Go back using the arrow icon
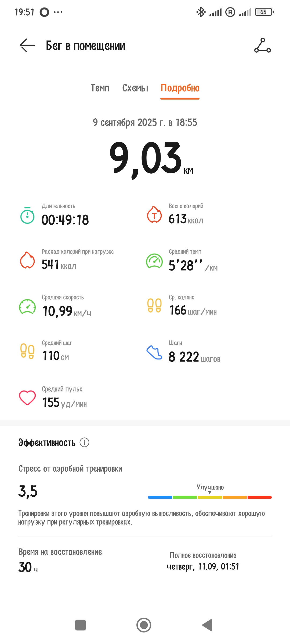The height and width of the screenshot is (644, 290). (27, 45)
